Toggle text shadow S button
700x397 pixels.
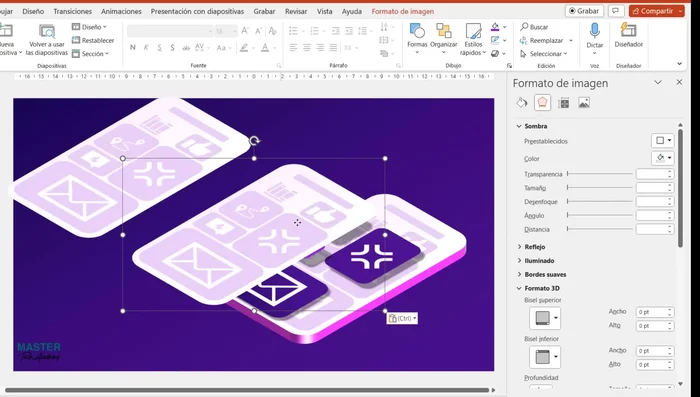click(172, 47)
